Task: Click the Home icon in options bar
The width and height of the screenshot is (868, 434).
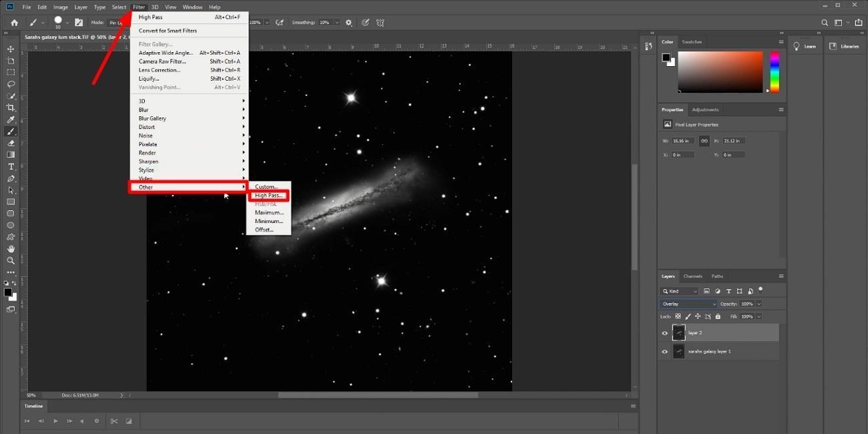Action: pyautogui.click(x=14, y=23)
